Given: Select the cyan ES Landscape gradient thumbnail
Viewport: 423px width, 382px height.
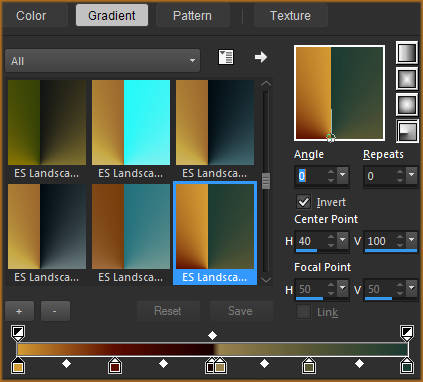Looking at the screenshot, I should 131,122.
